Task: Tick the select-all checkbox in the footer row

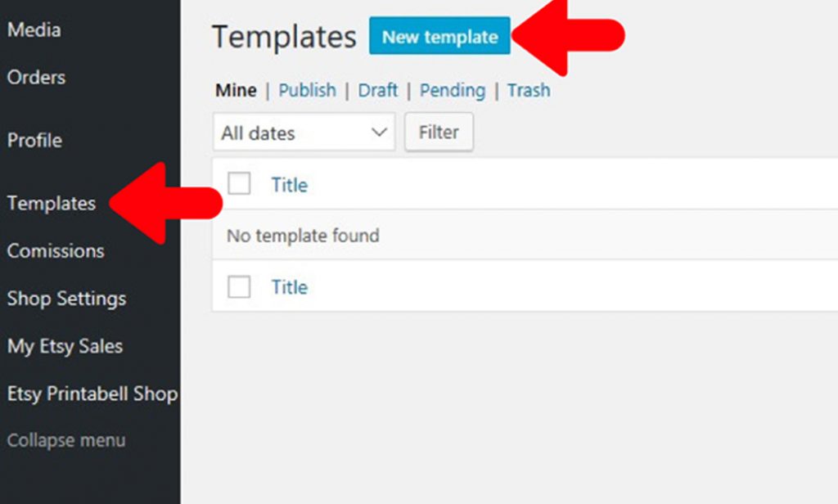Action: click(239, 286)
